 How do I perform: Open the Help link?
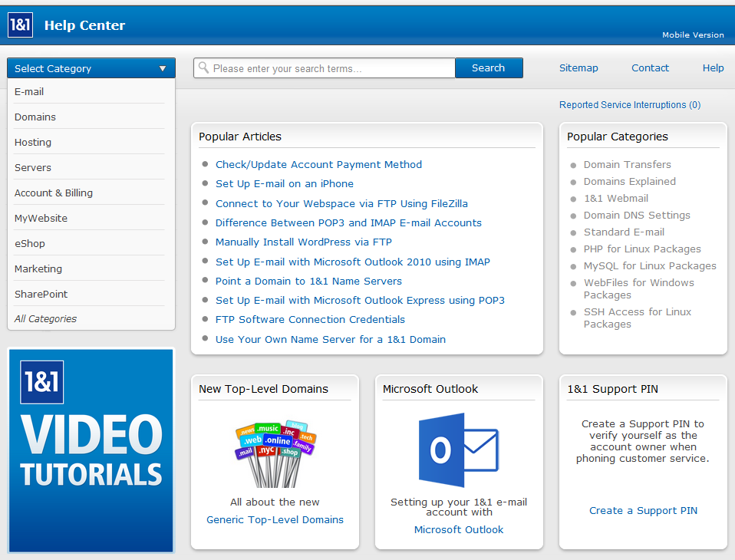pyautogui.click(x=713, y=68)
